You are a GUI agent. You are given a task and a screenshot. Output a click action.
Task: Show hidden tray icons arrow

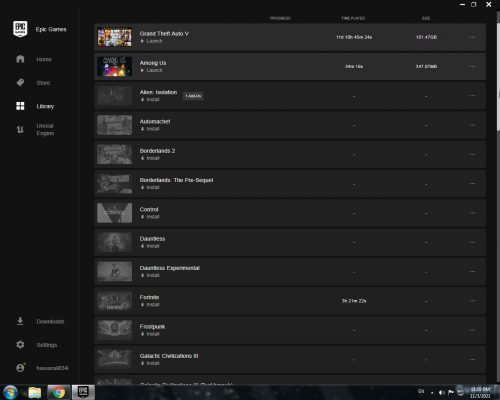click(x=432, y=393)
